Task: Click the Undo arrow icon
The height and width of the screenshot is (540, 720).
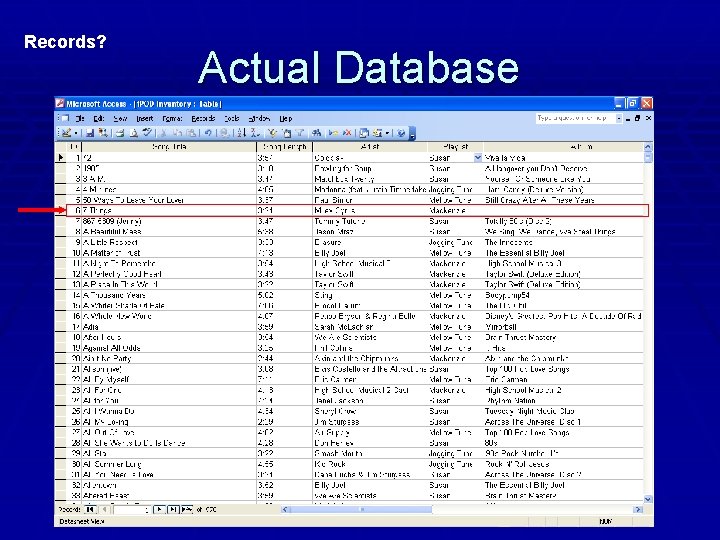Action: pyautogui.click(x=208, y=133)
